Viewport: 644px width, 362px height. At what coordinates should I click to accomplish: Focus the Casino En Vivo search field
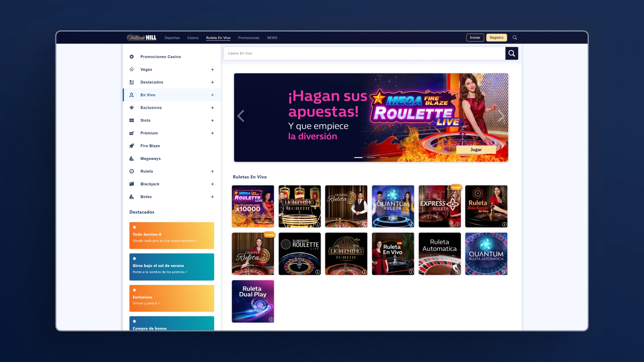click(365, 53)
